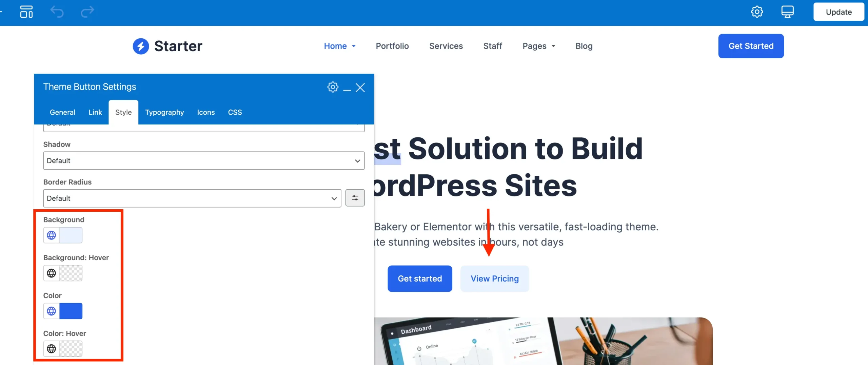Minimize the Theme Button Settings panel
This screenshot has height=365, width=868.
(x=347, y=90)
